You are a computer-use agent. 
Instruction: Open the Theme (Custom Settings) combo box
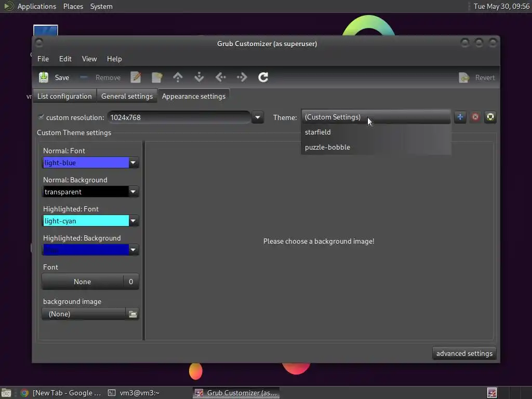pos(376,117)
